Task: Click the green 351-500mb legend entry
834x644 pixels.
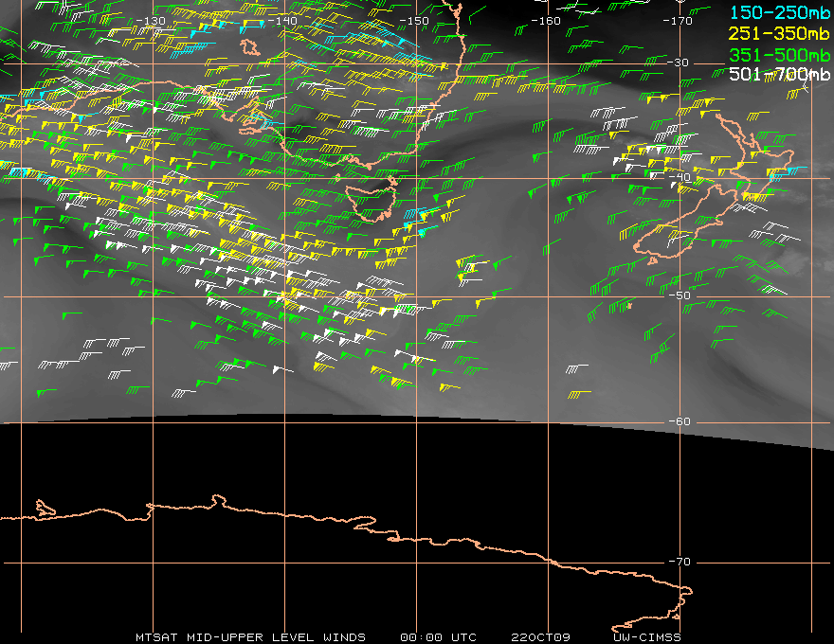Action: (779, 55)
